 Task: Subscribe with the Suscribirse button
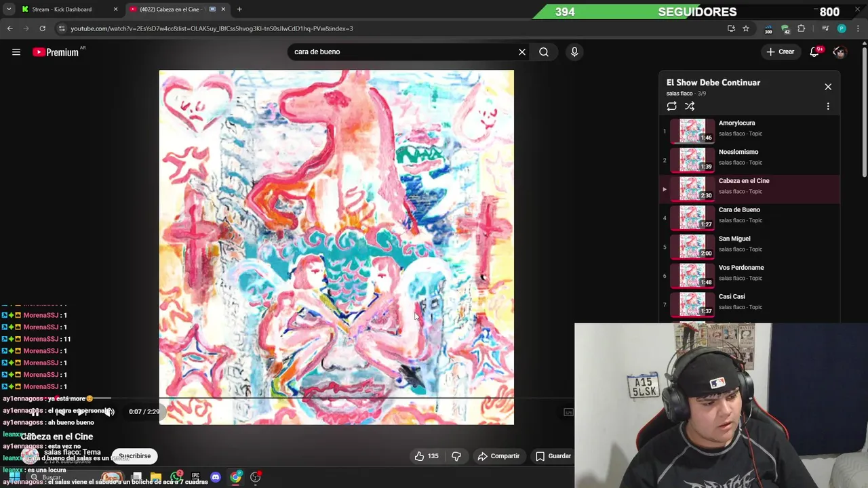click(x=135, y=456)
